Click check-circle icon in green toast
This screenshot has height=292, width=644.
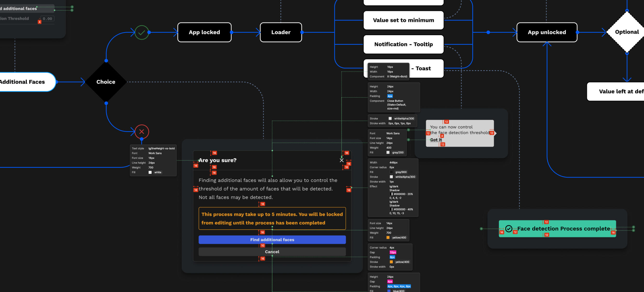point(509,229)
